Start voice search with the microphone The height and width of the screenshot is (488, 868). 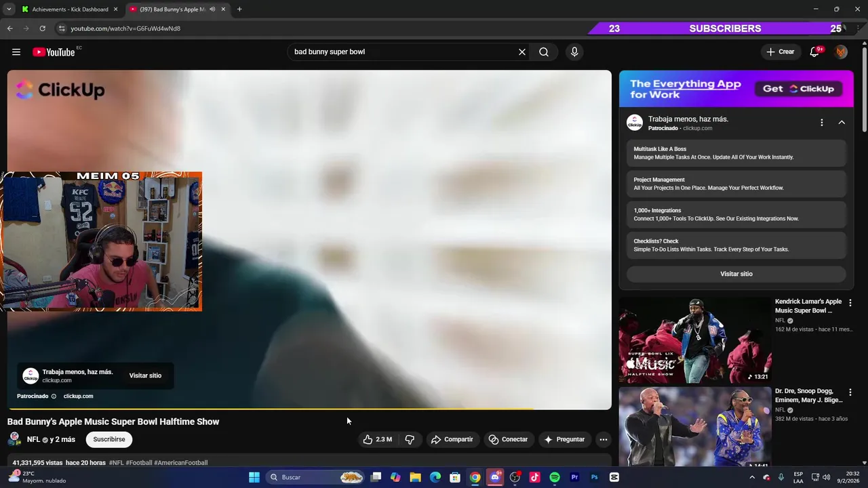pyautogui.click(x=574, y=52)
